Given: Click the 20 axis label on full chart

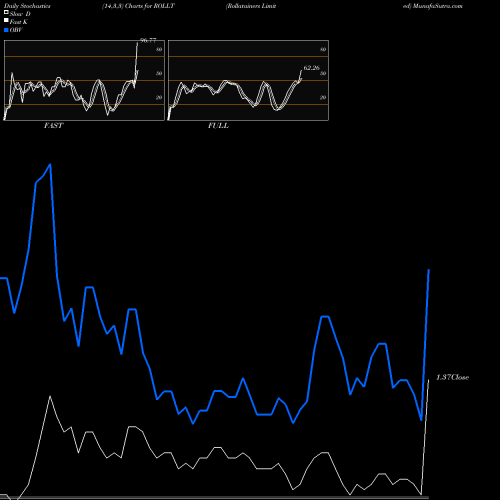Looking at the screenshot, I should tap(323, 97).
